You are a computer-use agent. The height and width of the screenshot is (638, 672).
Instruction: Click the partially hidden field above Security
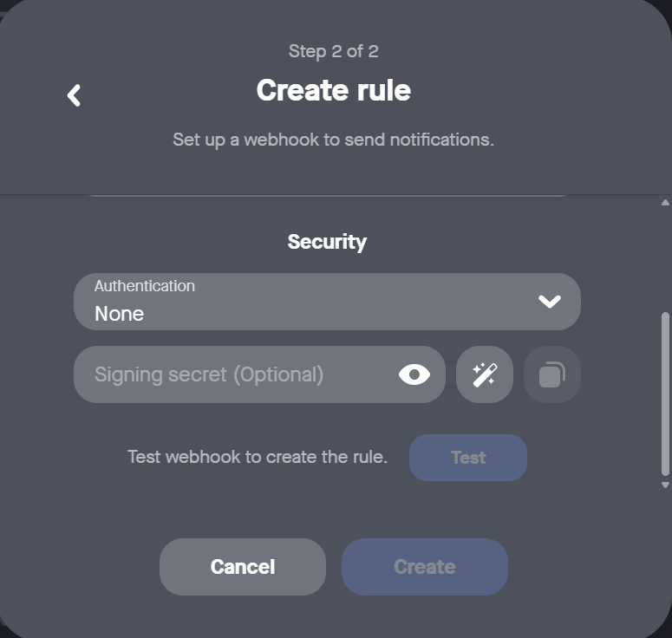click(327, 197)
